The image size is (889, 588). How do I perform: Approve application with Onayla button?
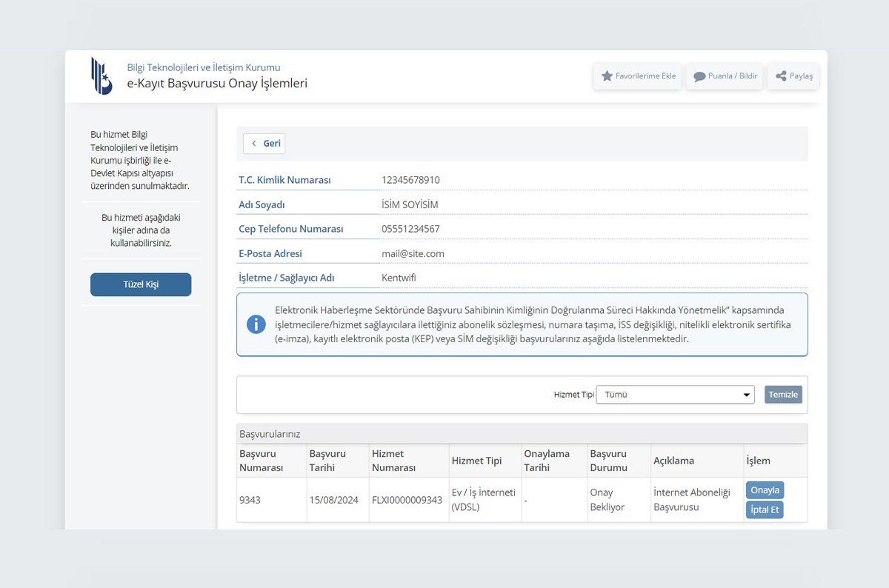pyautogui.click(x=765, y=490)
